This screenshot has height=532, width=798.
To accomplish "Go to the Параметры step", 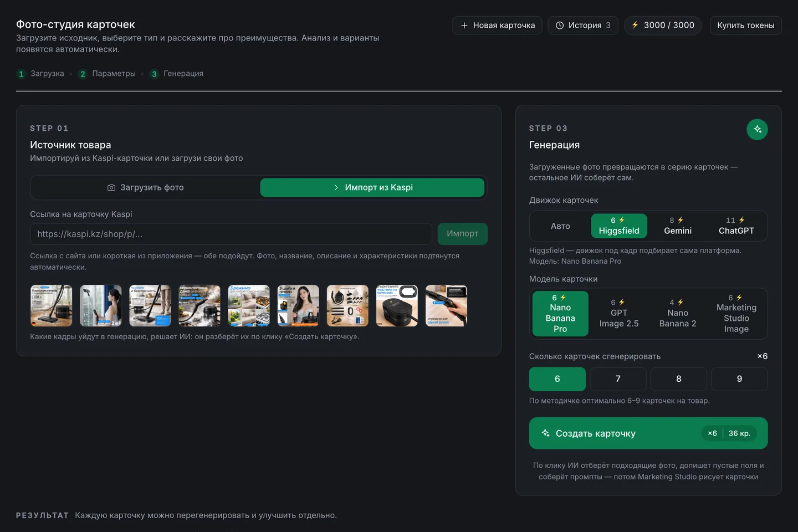I will [108, 74].
